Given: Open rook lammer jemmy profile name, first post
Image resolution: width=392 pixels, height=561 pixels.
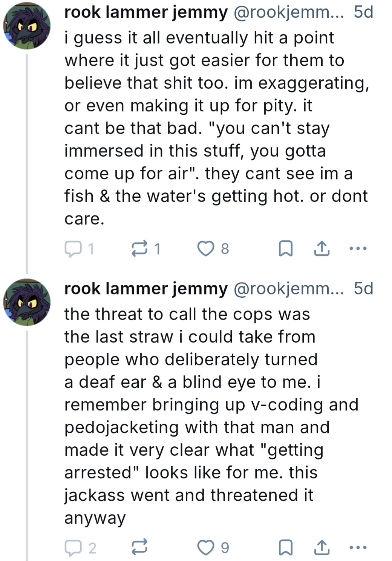Looking at the screenshot, I should [x=146, y=12].
